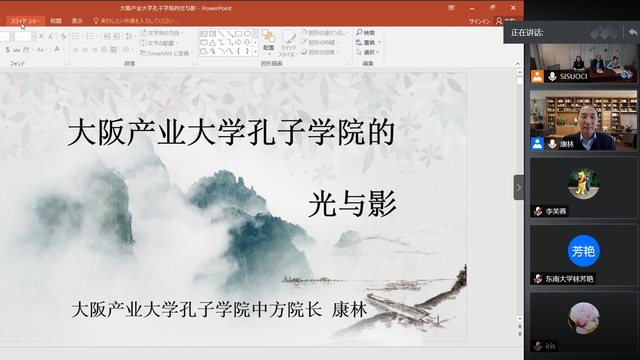Open the クイックスタイル quick styles button
This screenshot has height=360, width=640.
point(288,43)
